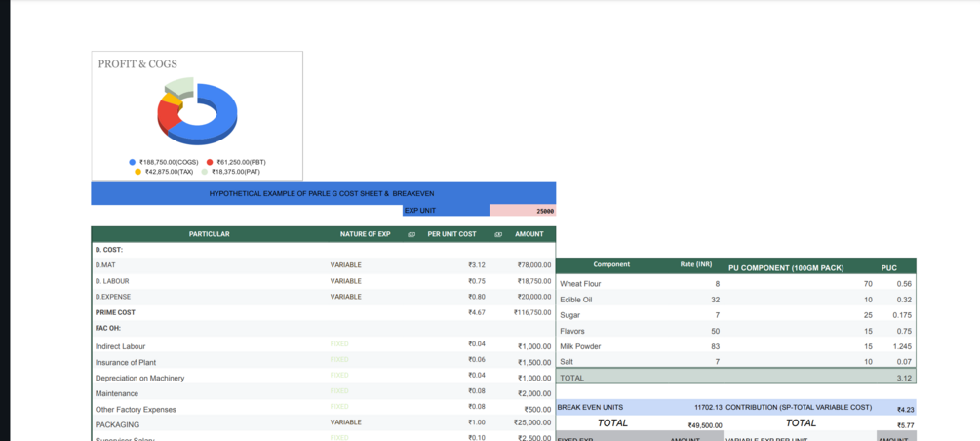The height and width of the screenshot is (441, 980).
Task: Click the 0.175 PUC value for Sugar
Action: coord(902,315)
